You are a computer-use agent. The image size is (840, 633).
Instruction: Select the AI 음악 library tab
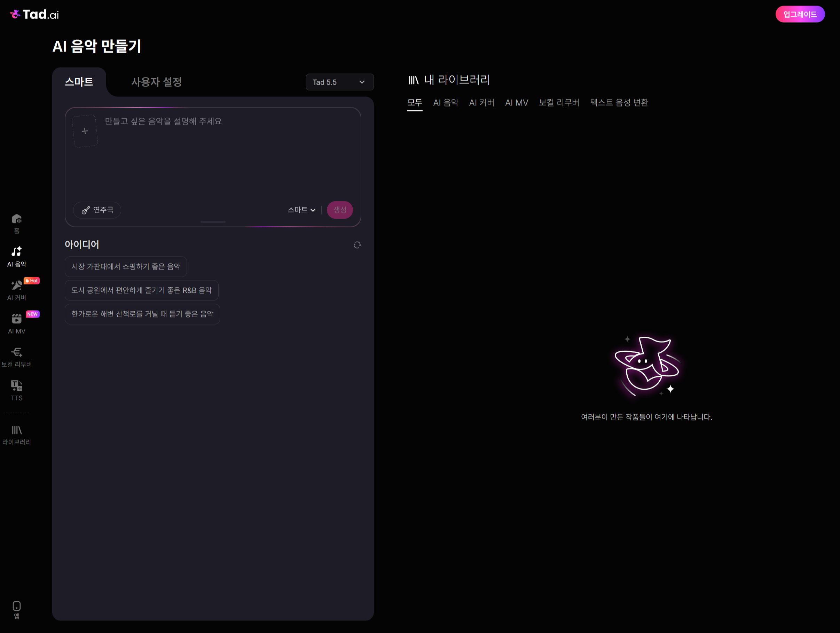[x=446, y=102]
